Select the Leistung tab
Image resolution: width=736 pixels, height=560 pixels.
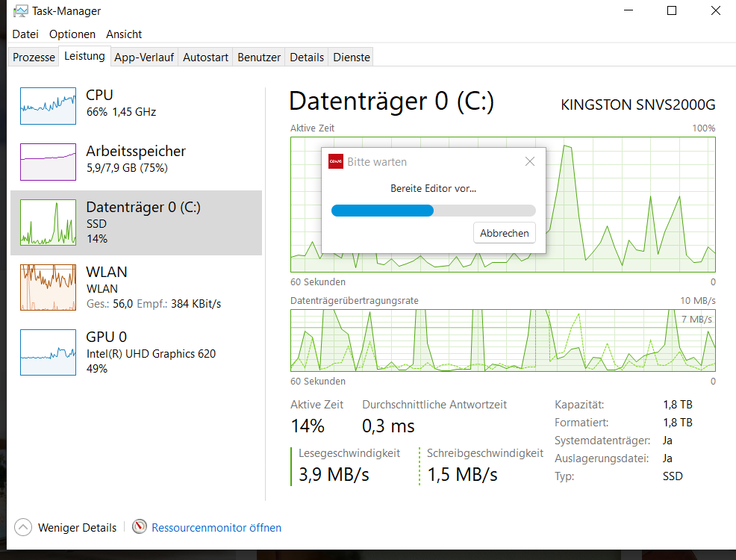tap(84, 56)
